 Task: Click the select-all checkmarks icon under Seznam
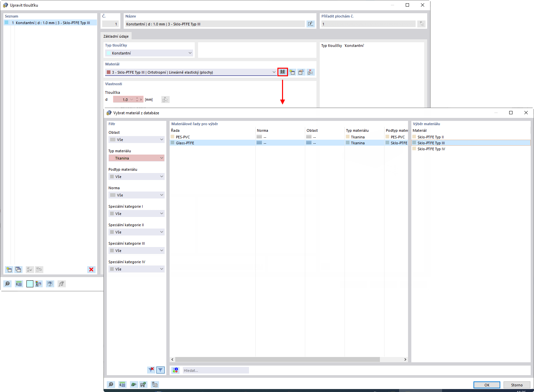(30, 269)
